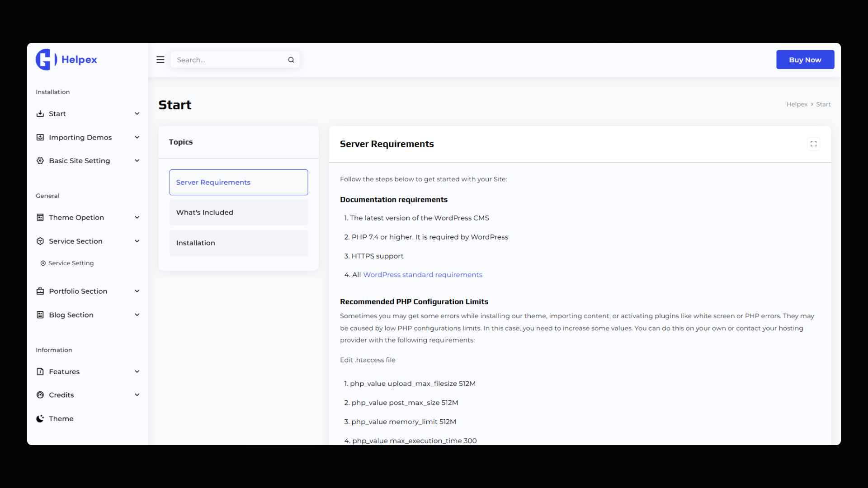Select the Installation topic
Screen dimensions: 868x488
239,243
